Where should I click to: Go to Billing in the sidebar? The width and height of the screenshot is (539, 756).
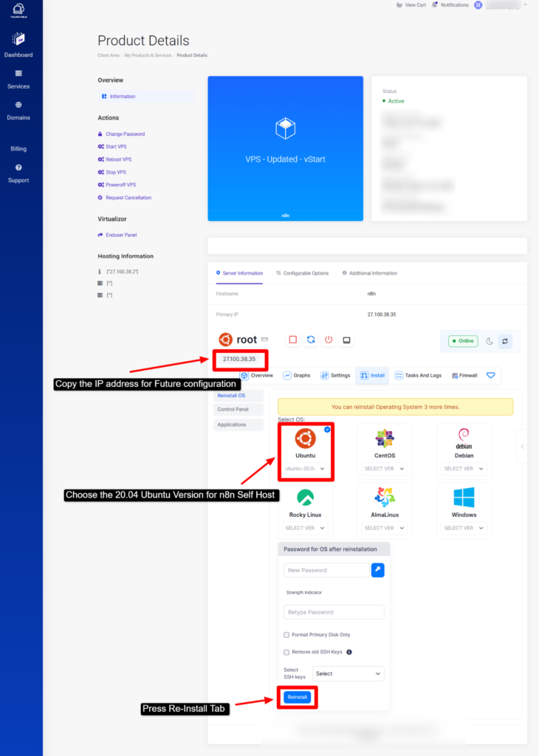pos(18,149)
